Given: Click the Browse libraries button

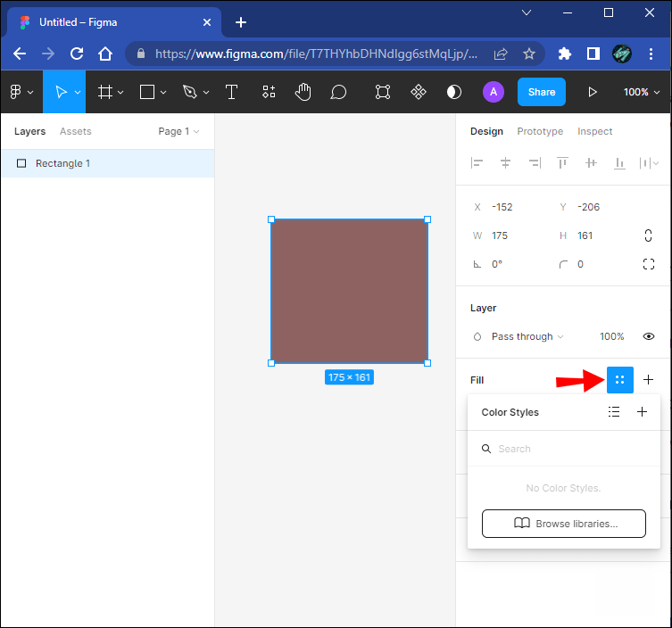Looking at the screenshot, I should [563, 524].
